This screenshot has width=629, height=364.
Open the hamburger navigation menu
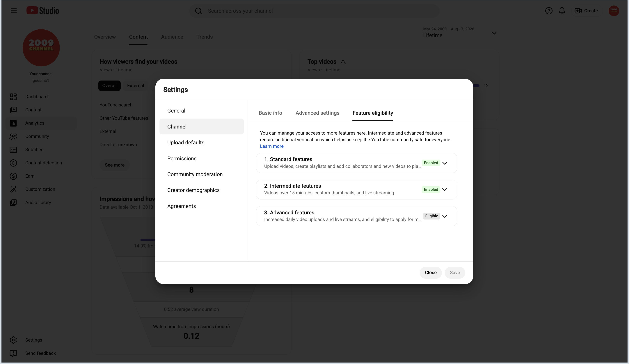(14, 11)
